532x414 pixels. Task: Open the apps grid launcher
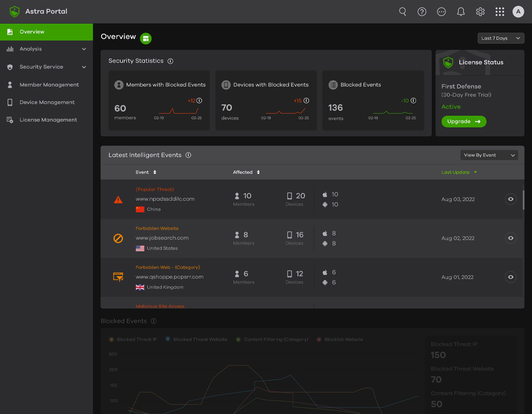click(500, 12)
